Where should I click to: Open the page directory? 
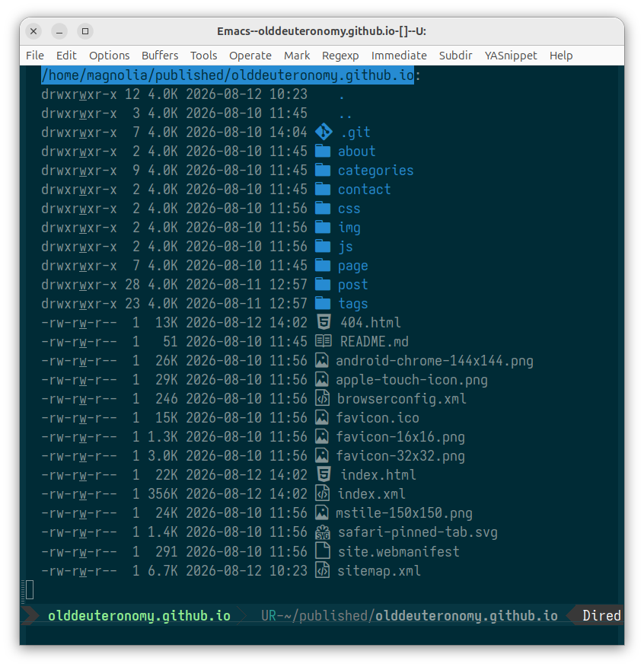click(x=352, y=266)
